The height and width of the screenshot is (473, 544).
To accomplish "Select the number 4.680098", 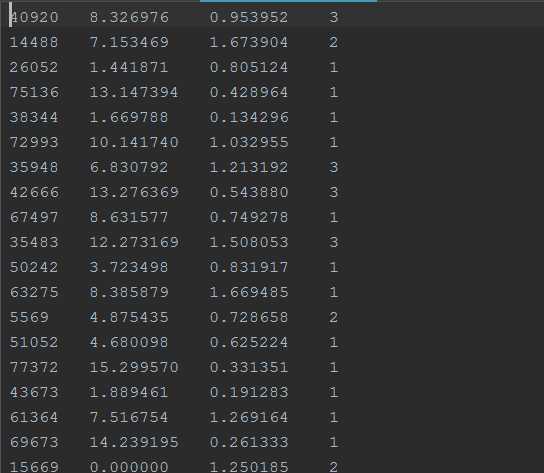I will click(x=129, y=342).
